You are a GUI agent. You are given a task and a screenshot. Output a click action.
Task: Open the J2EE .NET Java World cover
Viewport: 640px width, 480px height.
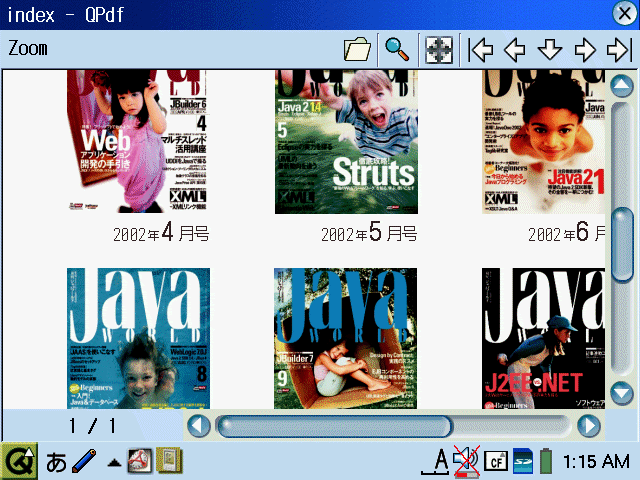pyautogui.click(x=543, y=338)
